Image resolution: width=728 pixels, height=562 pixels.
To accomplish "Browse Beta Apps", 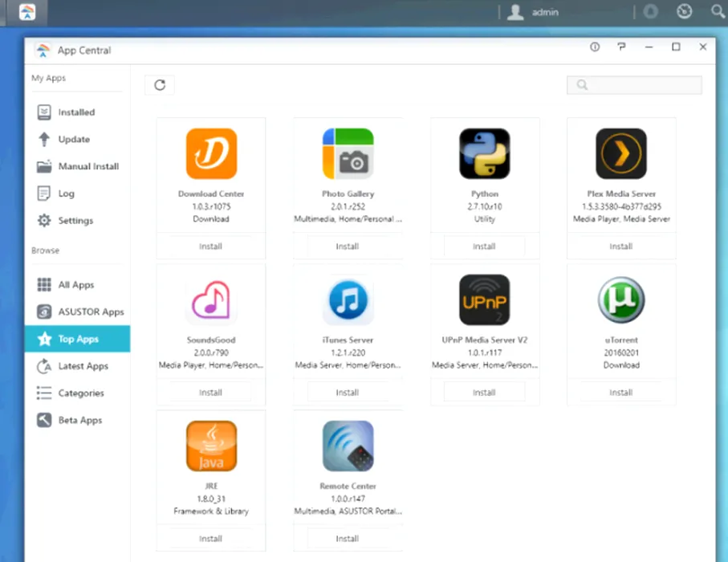I will [77, 421].
